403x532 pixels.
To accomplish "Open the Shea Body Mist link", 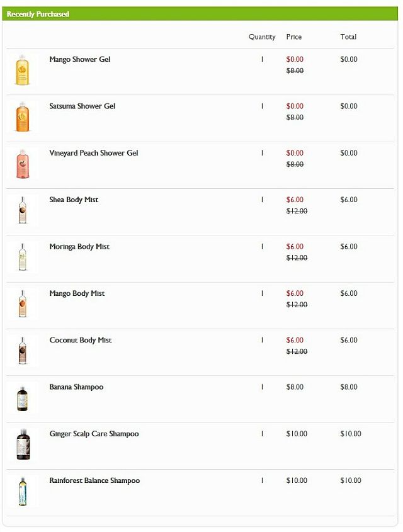I will click(74, 200).
